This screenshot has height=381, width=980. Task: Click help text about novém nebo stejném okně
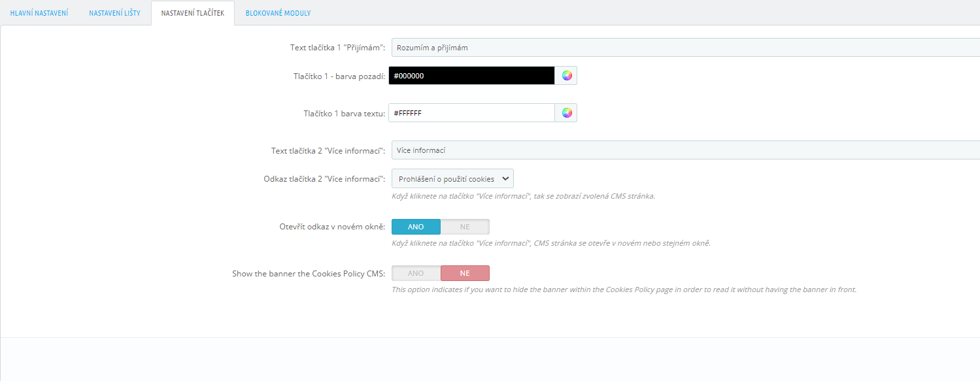[551, 243]
